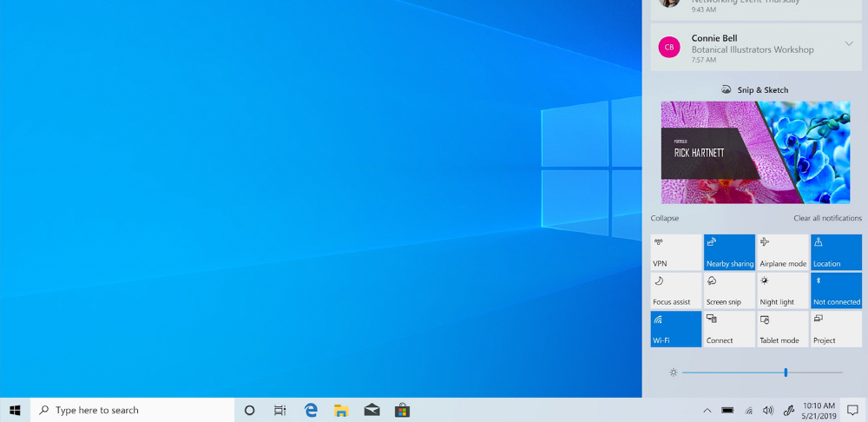Click Clear all notifications
This screenshot has height=422, width=868.
coord(827,218)
